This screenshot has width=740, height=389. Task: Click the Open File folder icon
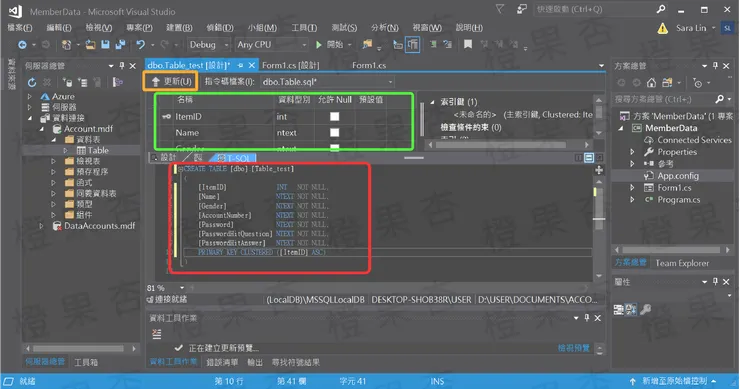90,44
